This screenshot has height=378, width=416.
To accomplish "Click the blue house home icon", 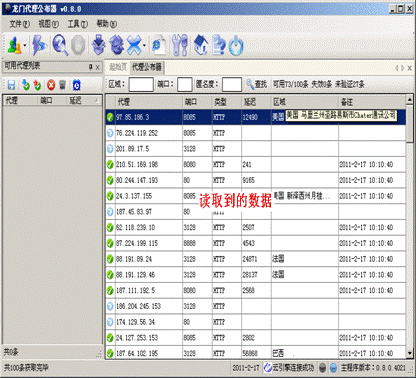I will (201, 45).
